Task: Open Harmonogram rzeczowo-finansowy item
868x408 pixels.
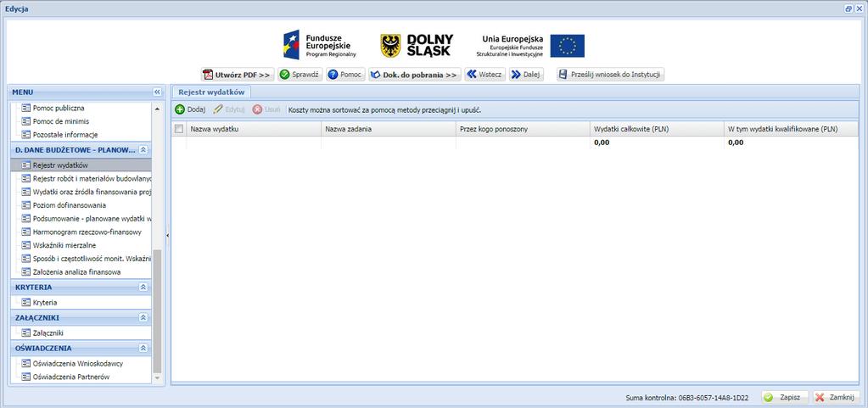Action: pyautogui.click(x=81, y=232)
